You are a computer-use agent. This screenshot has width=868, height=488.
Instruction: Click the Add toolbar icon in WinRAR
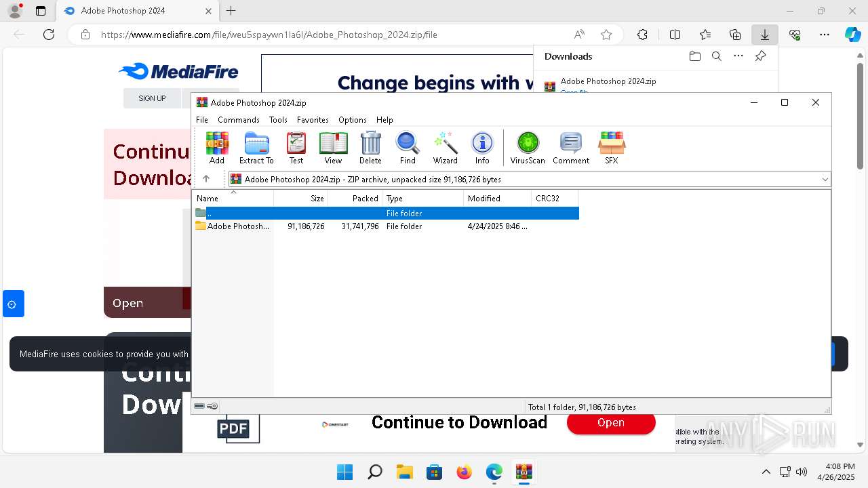pos(217,148)
